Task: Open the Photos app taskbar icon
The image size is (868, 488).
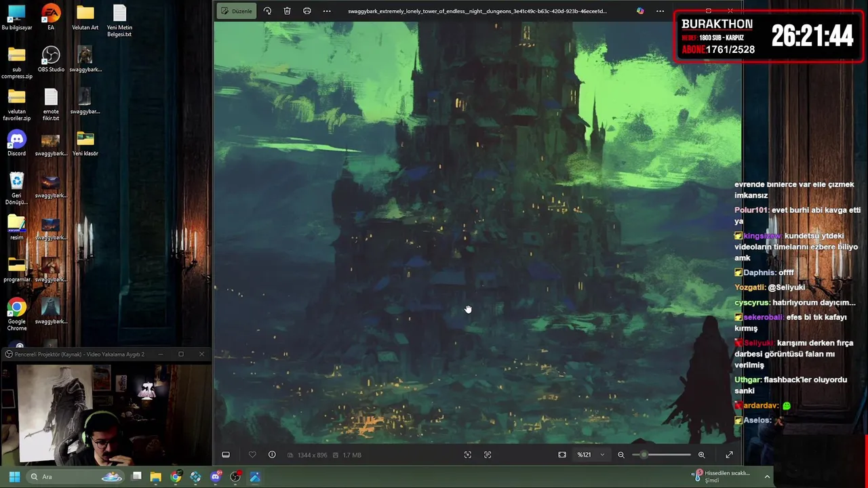Action: pyautogui.click(x=255, y=476)
